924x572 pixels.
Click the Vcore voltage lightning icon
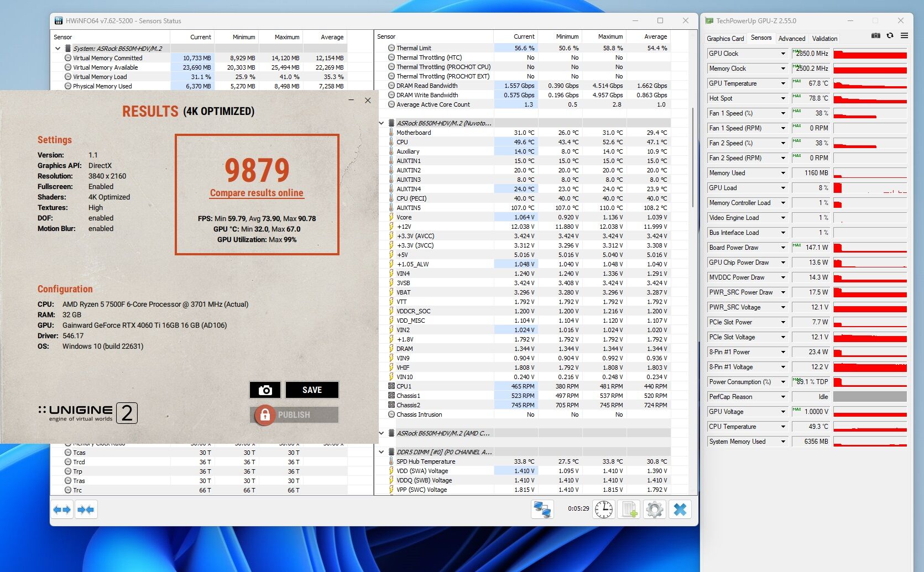pos(391,217)
